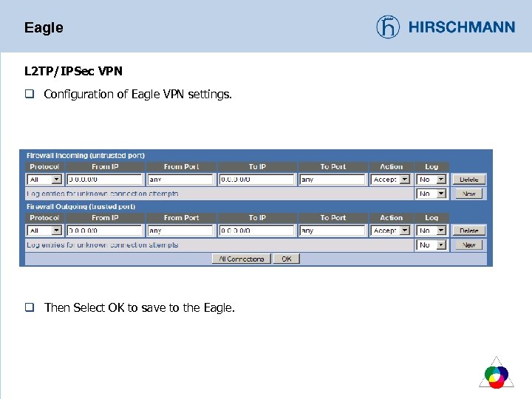This screenshot has width=532, height=399.
Task: Focus To IP field in Firewall Outgoing
Action: coord(257,231)
